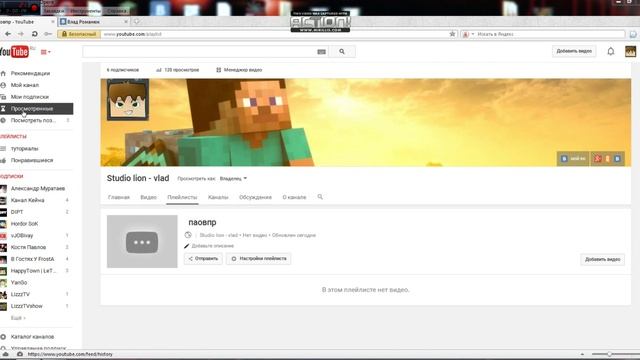Open the account avatar in top right
Image resolution: width=640 pixels, height=360 pixels.
click(x=630, y=51)
